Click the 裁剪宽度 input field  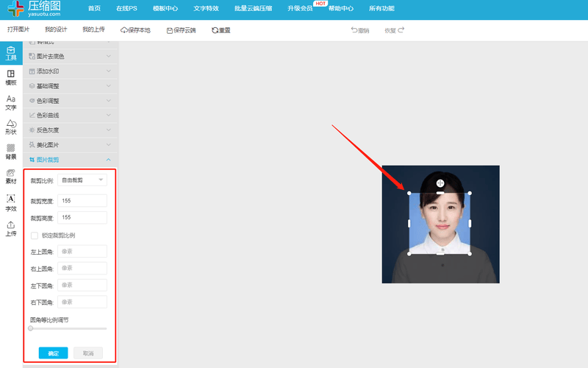coord(82,201)
